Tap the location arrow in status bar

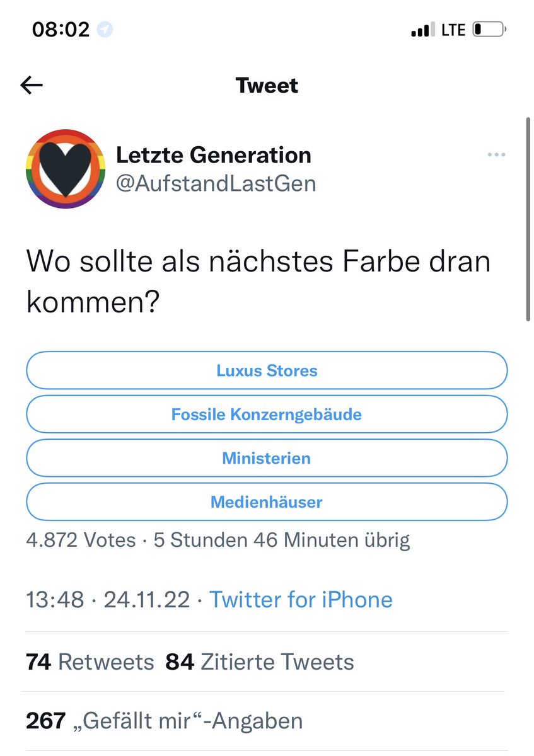pyautogui.click(x=105, y=30)
